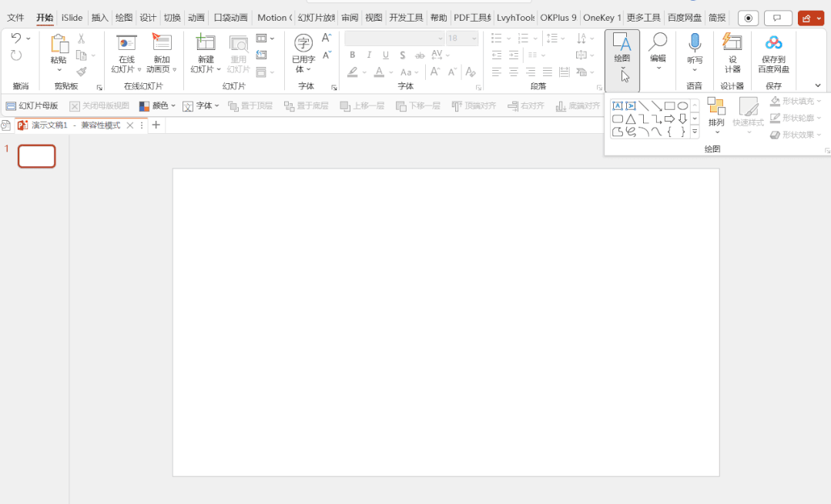Click the text highlight color swatch
The width and height of the screenshot is (831, 504).
point(353,72)
